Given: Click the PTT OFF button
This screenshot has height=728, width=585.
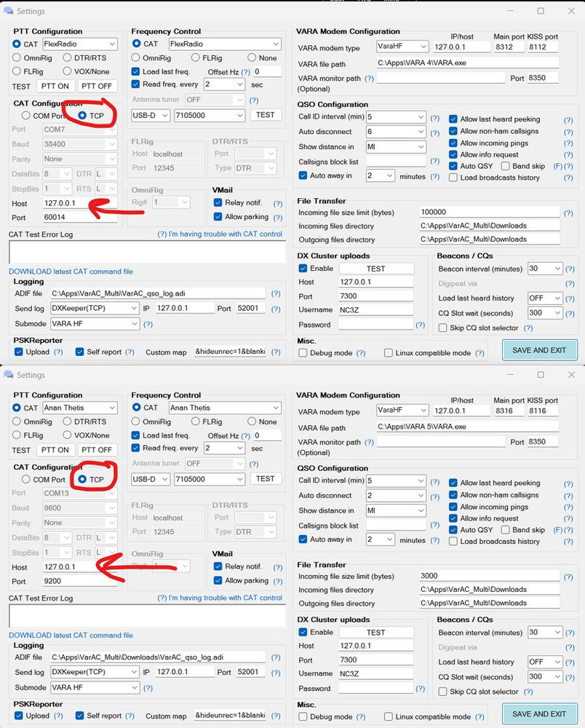Looking at the screenshot, I should [x=95, y=85].
